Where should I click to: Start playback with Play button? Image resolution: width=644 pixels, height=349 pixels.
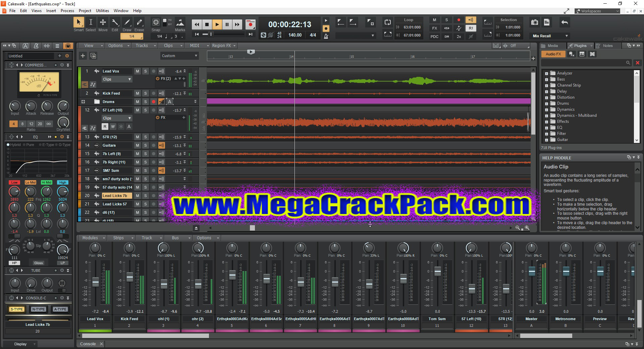tap(217, 24)
